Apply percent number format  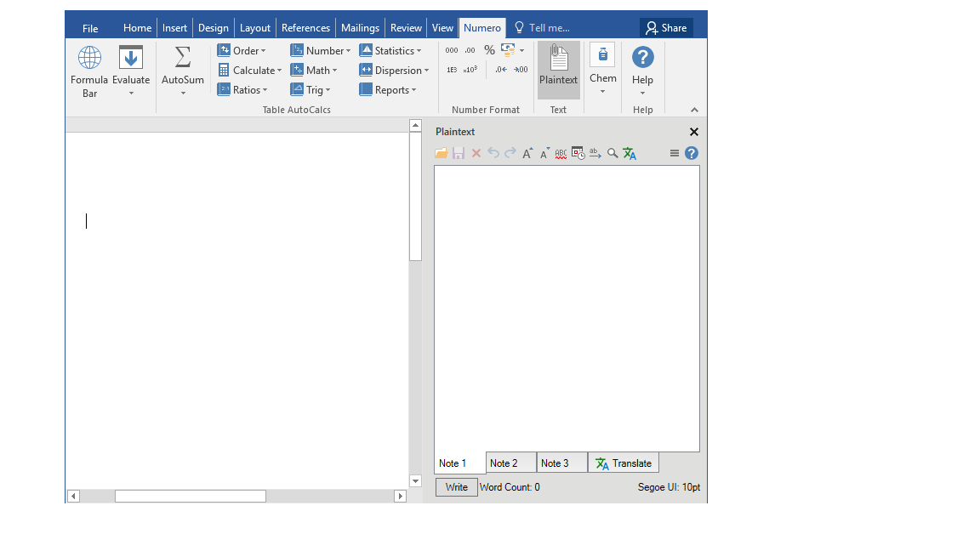click(x=489, y=50)
